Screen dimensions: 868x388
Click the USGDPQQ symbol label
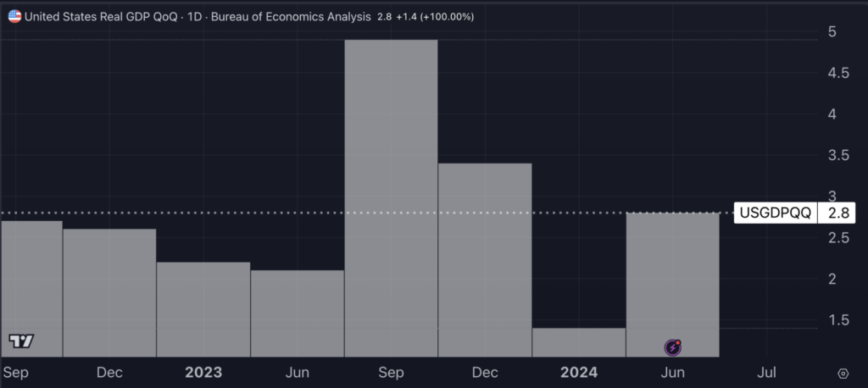pyautogui.click(x=776, y=213)
